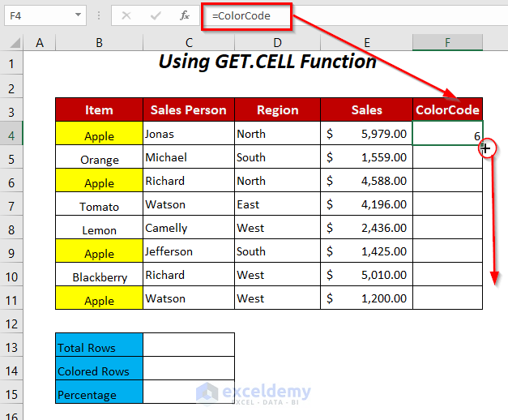Select yellow 'Apple' cell in row 11

pyautogui.click(x=99, y=298)
